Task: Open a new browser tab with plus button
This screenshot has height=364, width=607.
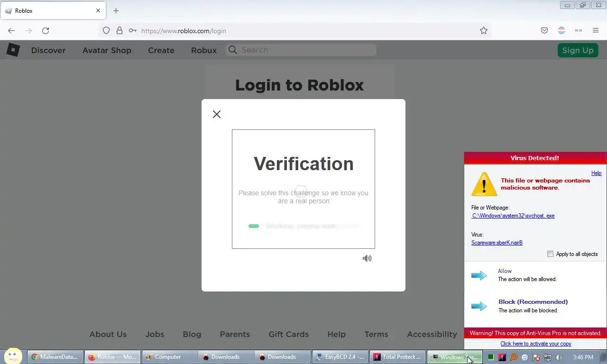Action: click(116, 10)
